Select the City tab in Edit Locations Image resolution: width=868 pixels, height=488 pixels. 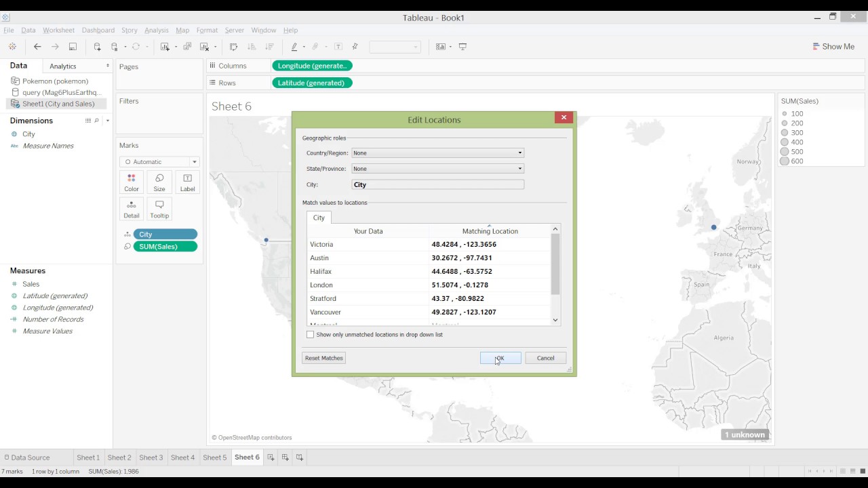(319, 218)
